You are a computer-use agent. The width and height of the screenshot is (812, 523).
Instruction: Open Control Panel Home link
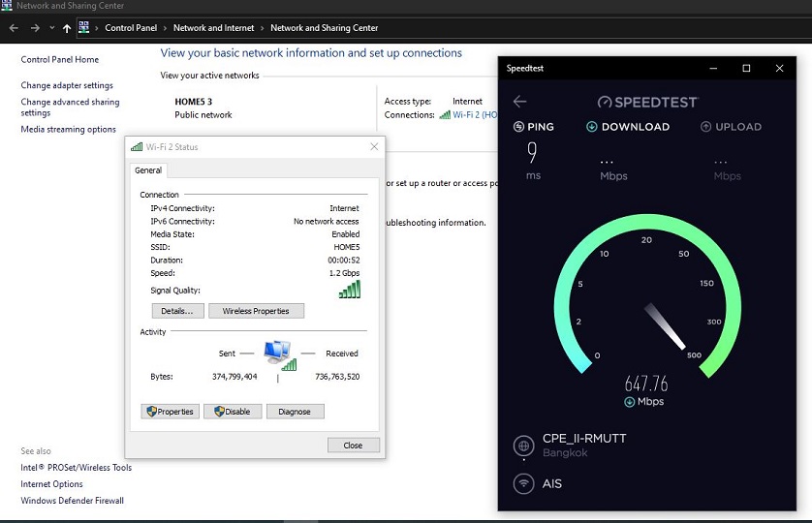pyautogui.click(x=59, y=59)
